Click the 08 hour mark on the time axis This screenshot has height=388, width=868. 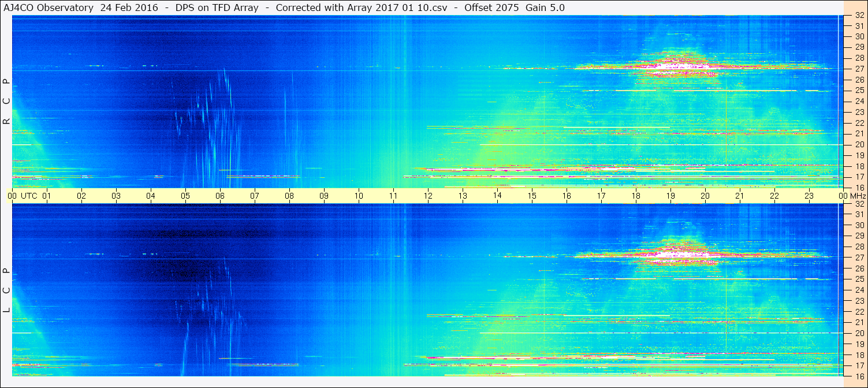[x=289, y=196]
